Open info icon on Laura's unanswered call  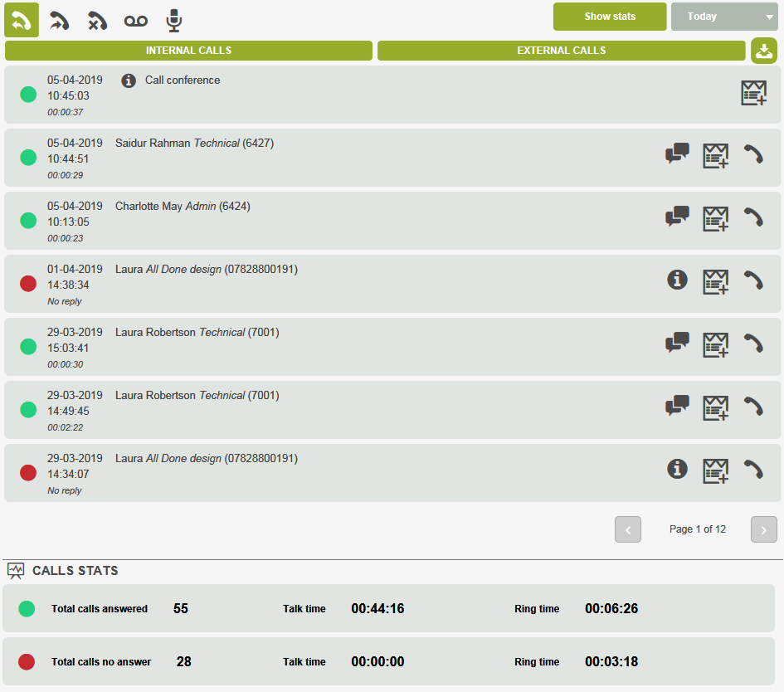tap(677, 280)
